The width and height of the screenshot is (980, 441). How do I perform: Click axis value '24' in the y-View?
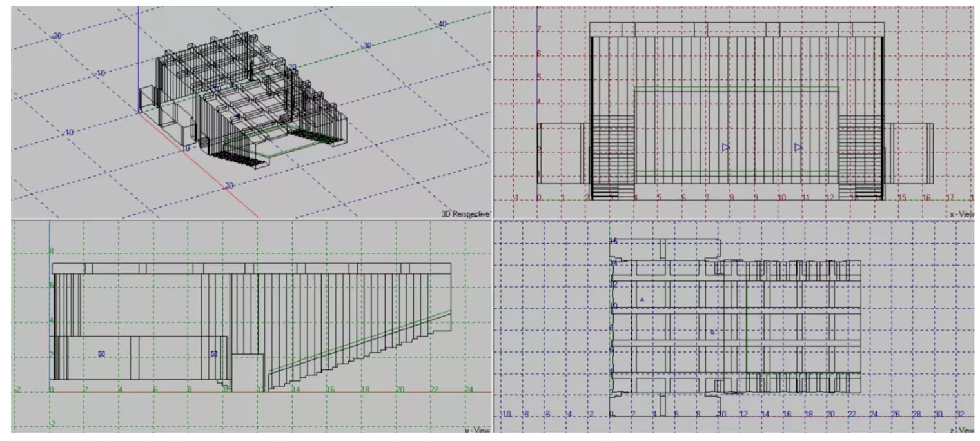click(469, 390)
